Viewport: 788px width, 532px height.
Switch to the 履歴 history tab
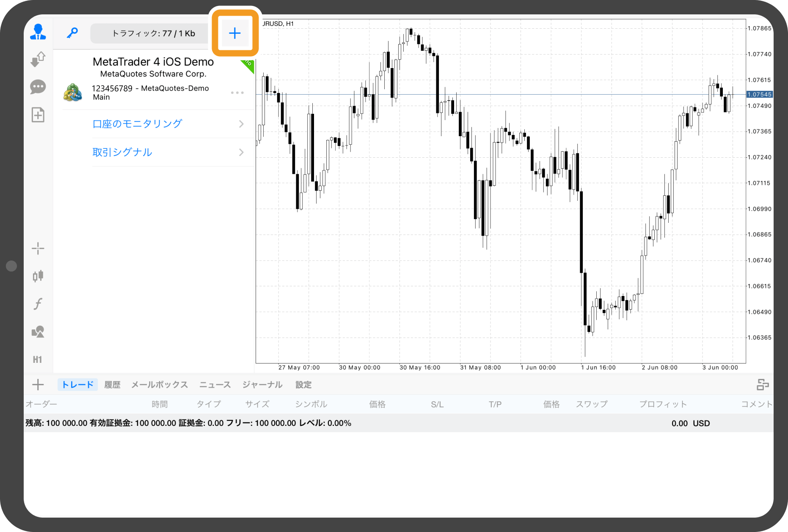point(113,384)
